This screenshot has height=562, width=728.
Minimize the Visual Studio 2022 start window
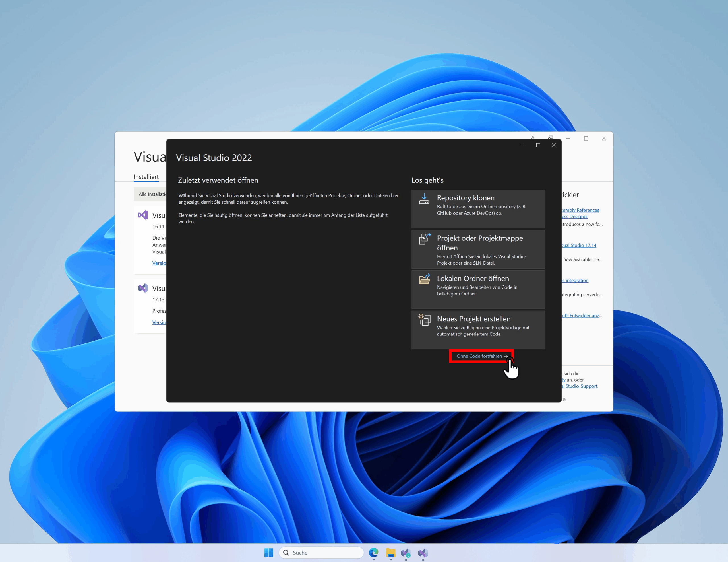click(x=522, y=145)
